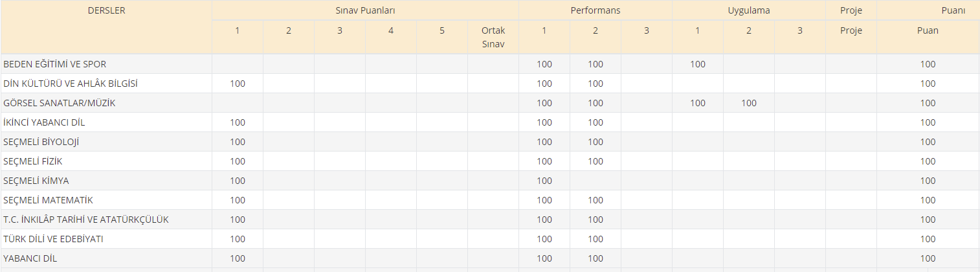
Task: Select the DİN KÜLTÜRÜ VE AHLÂK BİLGİSİ course
Action: pos(71,84)
